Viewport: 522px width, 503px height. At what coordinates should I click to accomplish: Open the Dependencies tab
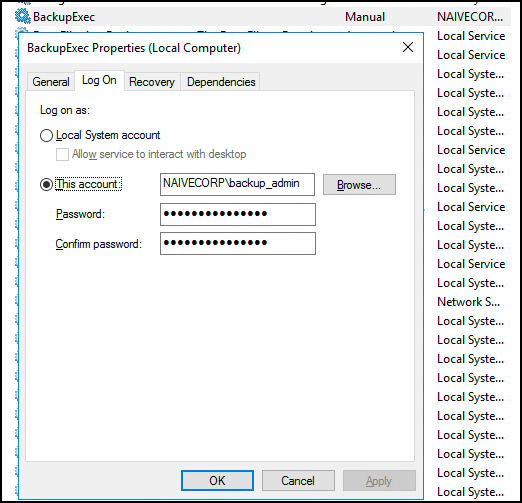point(221,82)
